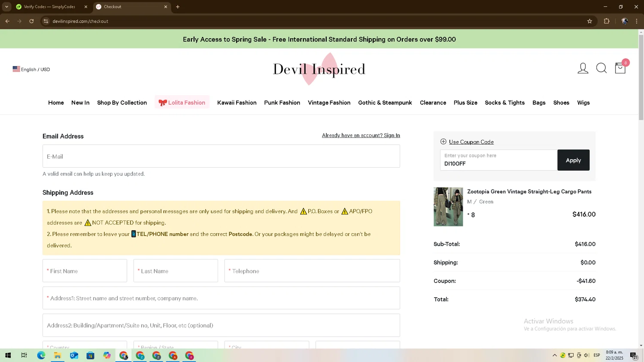The image size is (644, 362).
Task: Focus the coupon code input field
Action: [x=498, y=160]
